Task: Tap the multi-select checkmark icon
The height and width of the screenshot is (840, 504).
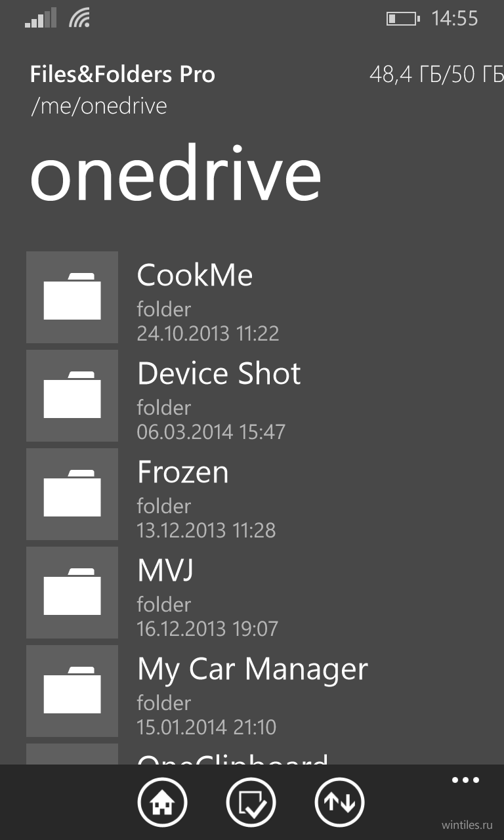Action: point(251,802)
